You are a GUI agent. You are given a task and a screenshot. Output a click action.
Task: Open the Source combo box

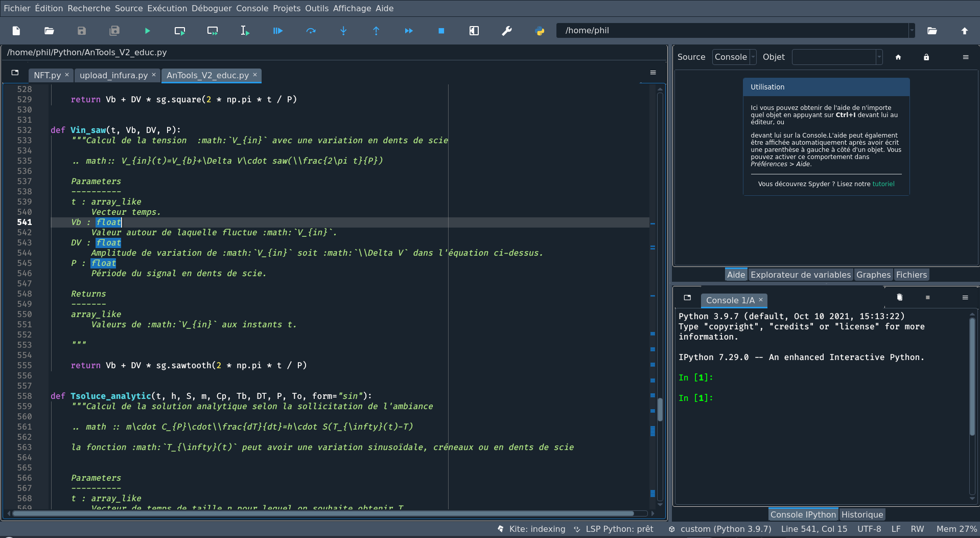click(x=734, y=57)
